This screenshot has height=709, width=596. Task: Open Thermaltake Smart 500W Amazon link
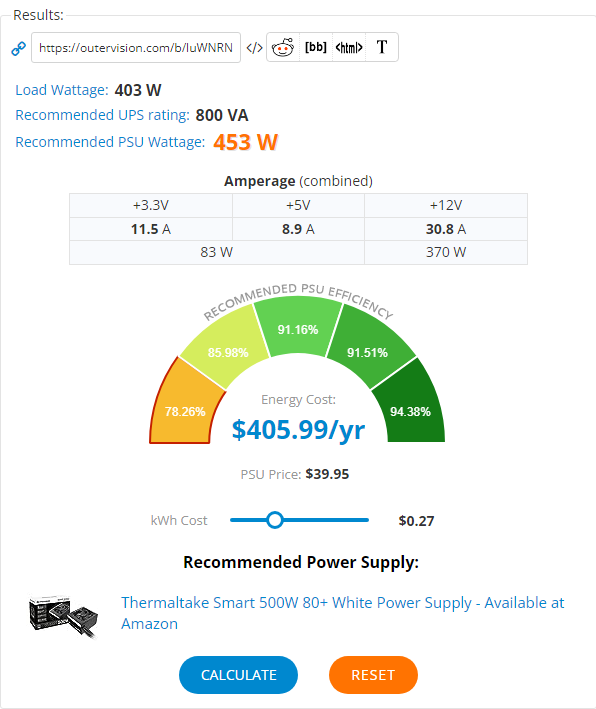342,613
